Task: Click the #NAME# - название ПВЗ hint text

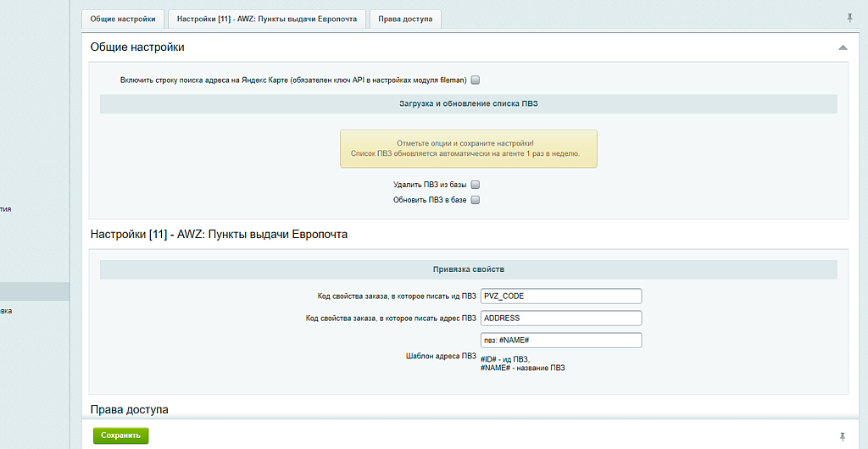Action: coord(522,369)
